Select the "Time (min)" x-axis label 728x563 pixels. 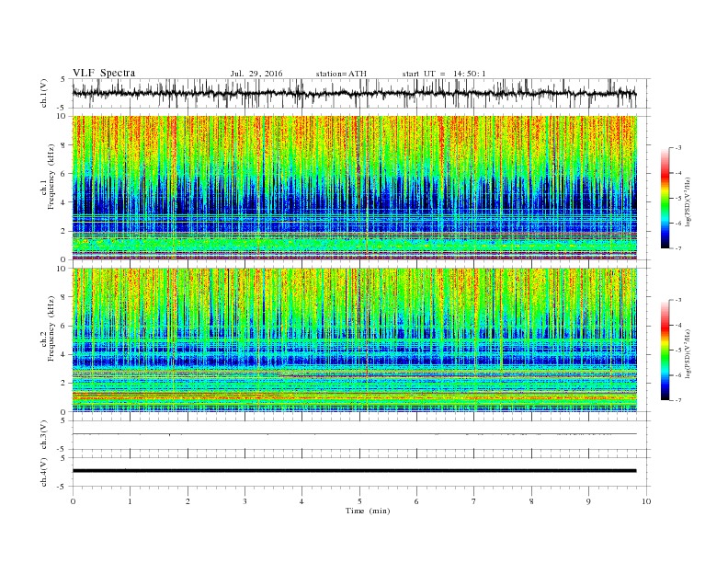click(x=368, y=511)
